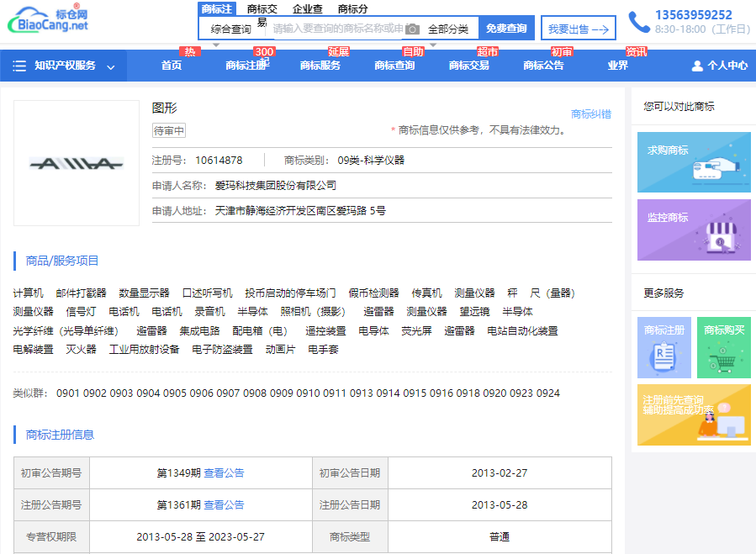This screenshot has width=756, height=554.
Task: Select the 商标分 search tab
Action: [x=353, y=8]
